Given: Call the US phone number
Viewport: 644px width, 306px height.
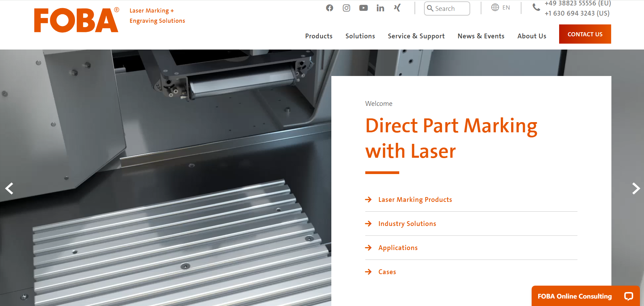Looking at the screenshot, I should coord(577,13).
